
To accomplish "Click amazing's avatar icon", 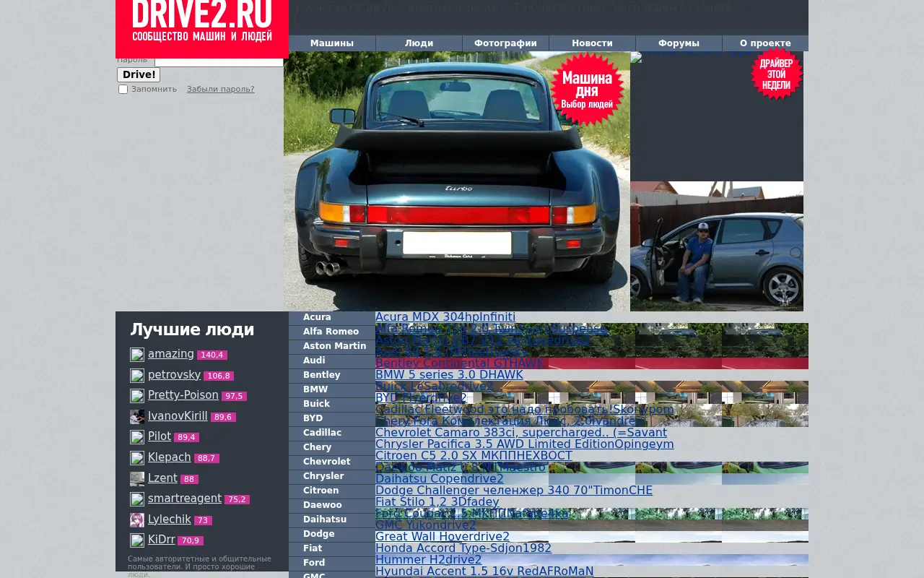I will (137, 355).
